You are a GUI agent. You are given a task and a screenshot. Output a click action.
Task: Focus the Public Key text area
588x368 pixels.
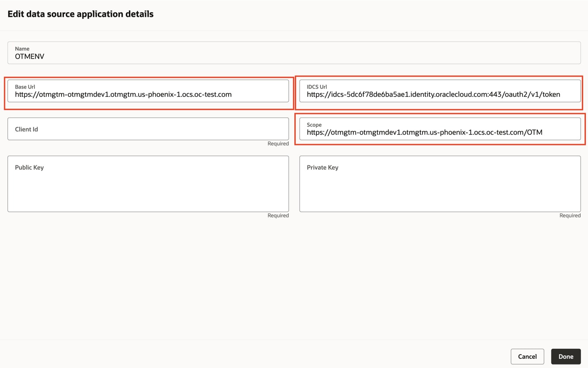148,188
